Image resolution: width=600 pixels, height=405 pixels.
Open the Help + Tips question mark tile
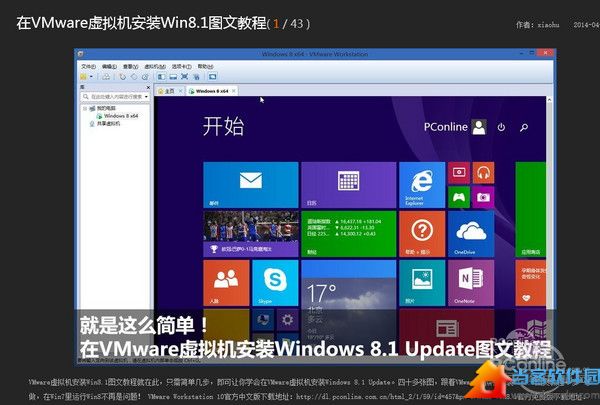[x=422, y=234]
